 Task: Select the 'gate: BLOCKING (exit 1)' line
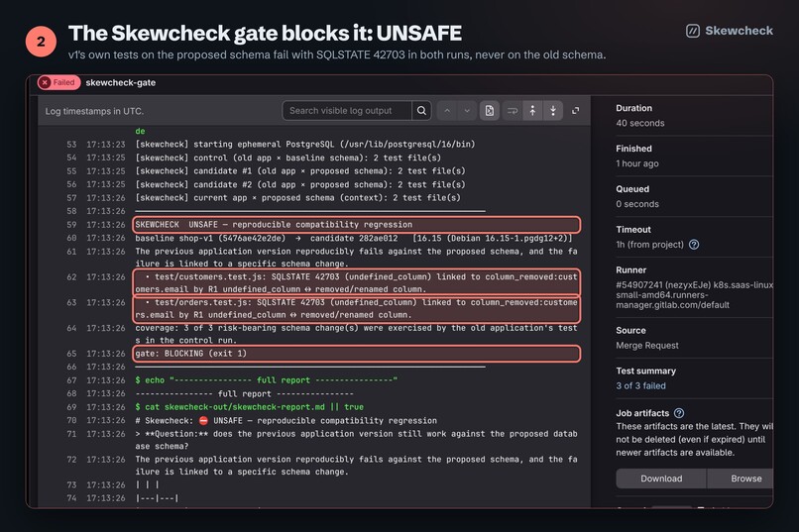[x=356, y=354]
